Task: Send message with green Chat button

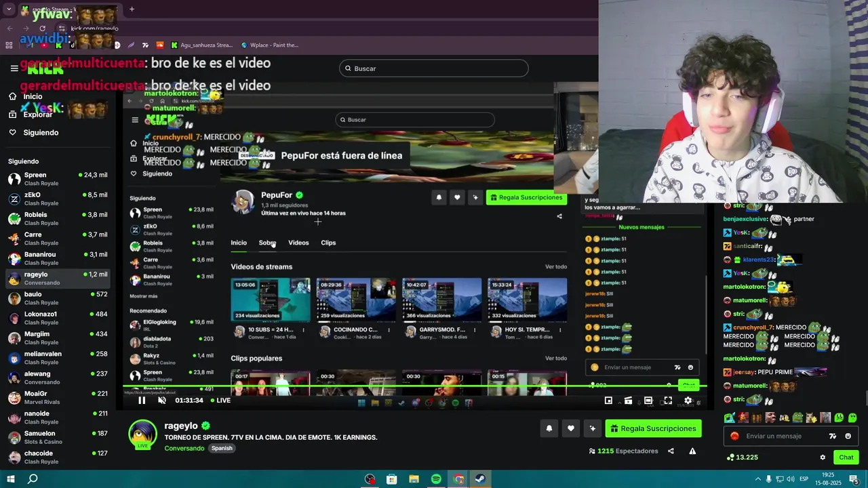Action: click(846, 457)
